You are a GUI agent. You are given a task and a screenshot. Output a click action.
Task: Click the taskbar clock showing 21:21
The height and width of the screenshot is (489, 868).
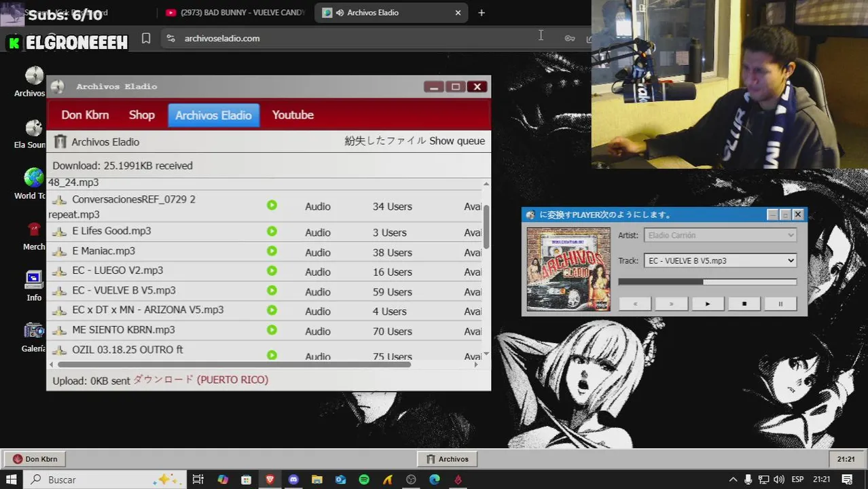(x=822, y=479)
